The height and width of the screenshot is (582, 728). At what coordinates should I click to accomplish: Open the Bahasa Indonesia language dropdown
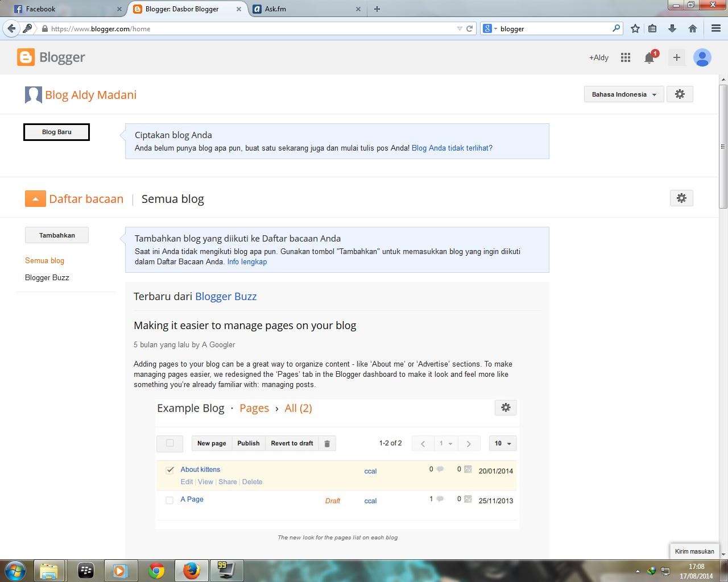click(623, 94)
